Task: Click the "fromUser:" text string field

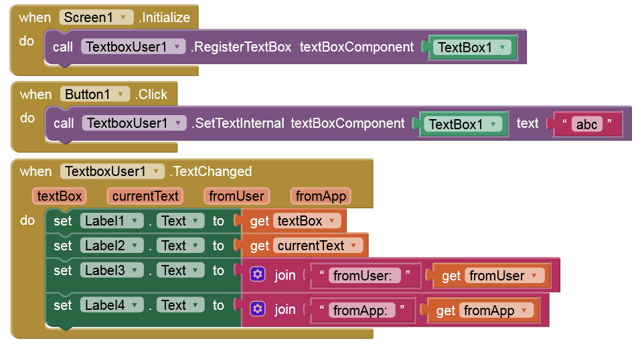Action: (366, 275)
